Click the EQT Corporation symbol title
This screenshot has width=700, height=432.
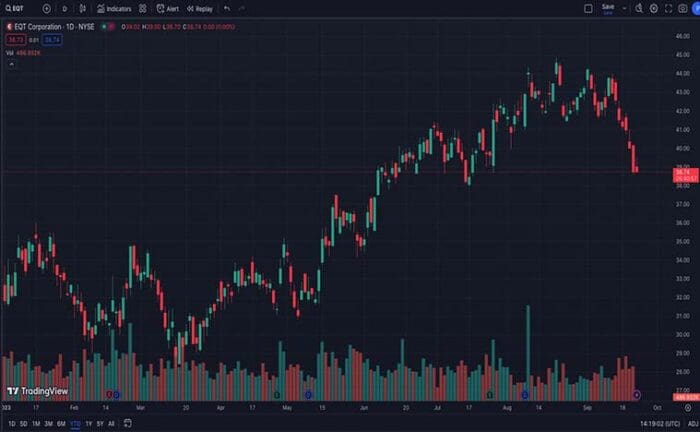point(54,27)
